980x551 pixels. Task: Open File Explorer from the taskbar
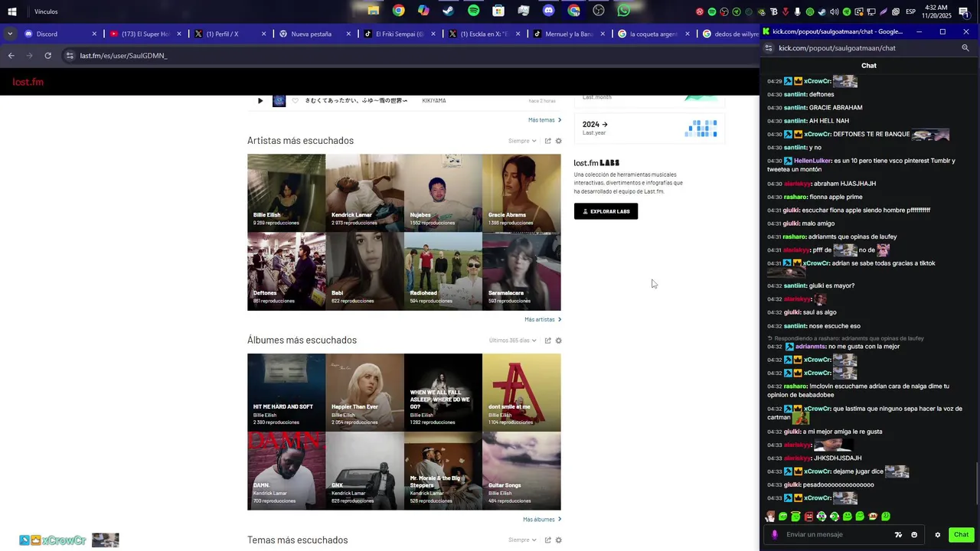click(374, 11)
